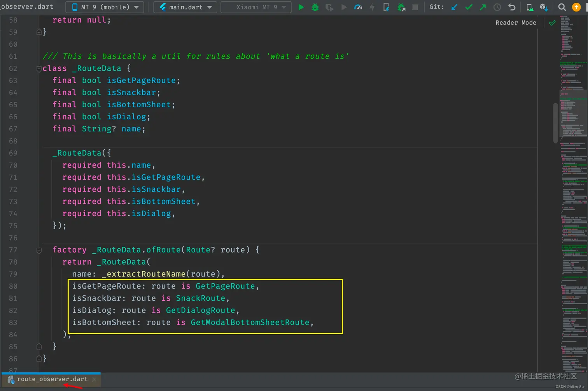Update project with Git blue arrow
Image resolution: width=588 pixels, height=391 pixels.
click(x=454, y=7)
